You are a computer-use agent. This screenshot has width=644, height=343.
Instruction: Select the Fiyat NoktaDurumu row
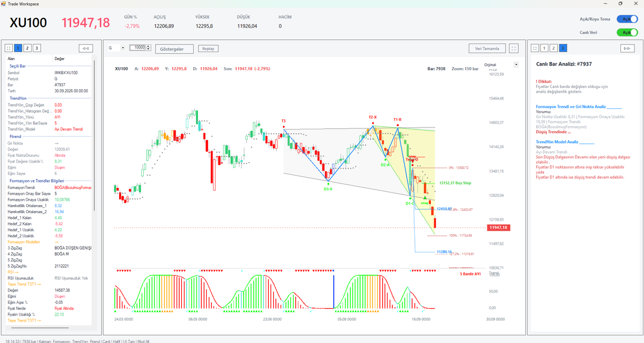point(49,155)
